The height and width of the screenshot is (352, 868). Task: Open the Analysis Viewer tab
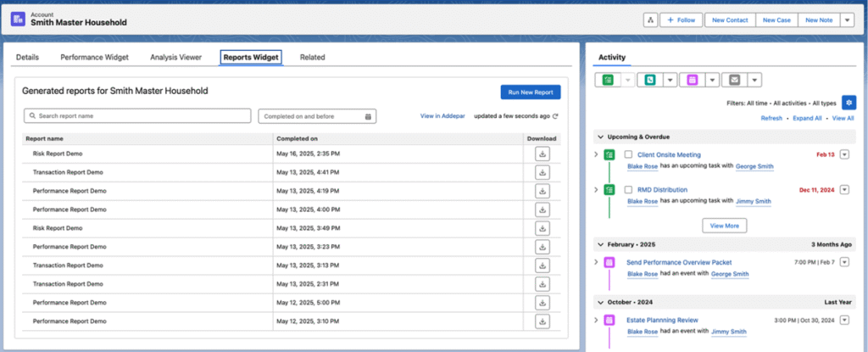pyautogui.click(x=175, y=57)
